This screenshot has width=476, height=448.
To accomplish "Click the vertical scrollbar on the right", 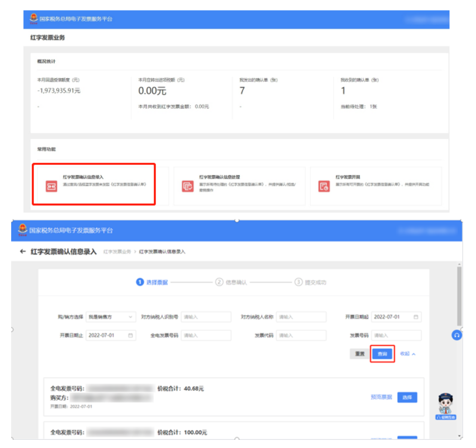I will [x=459, y=297].
